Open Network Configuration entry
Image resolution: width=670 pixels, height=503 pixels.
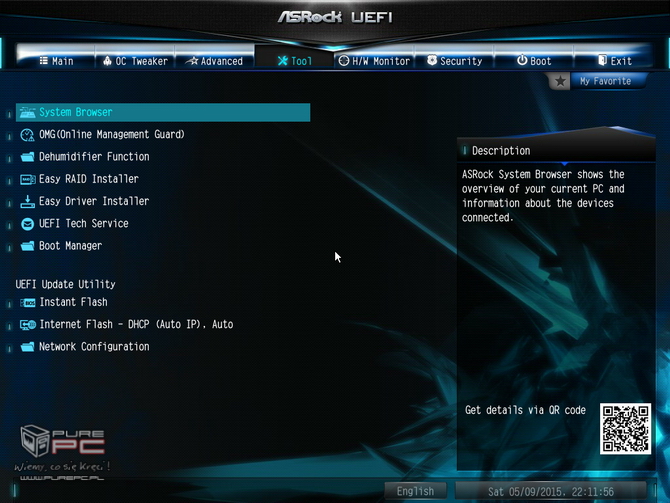tap(94, 347)
